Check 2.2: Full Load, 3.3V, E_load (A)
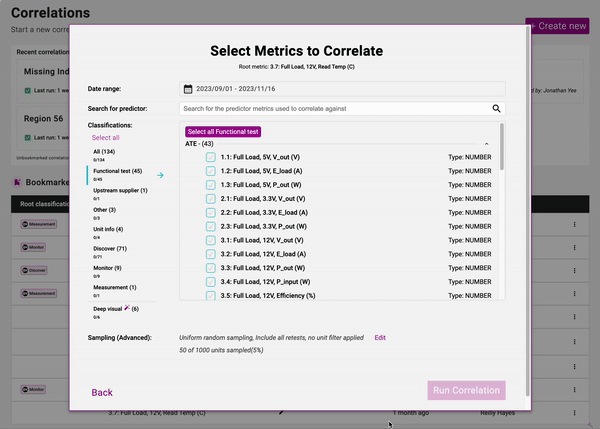The height and width of the screenshot is (429, 600). [x=211, y=212]
